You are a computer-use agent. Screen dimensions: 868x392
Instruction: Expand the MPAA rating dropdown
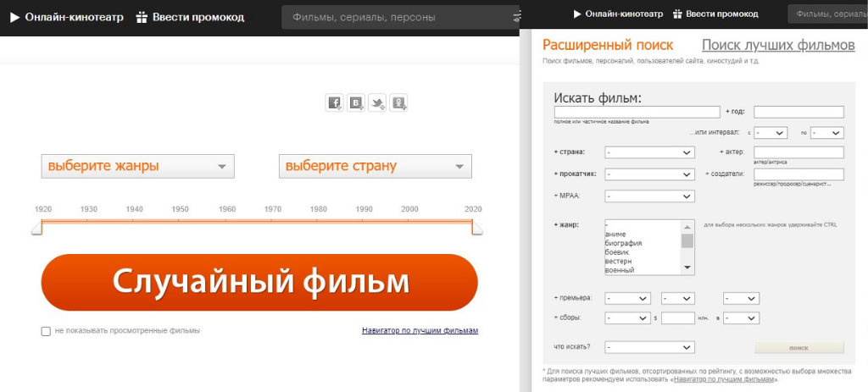(649, 196)
